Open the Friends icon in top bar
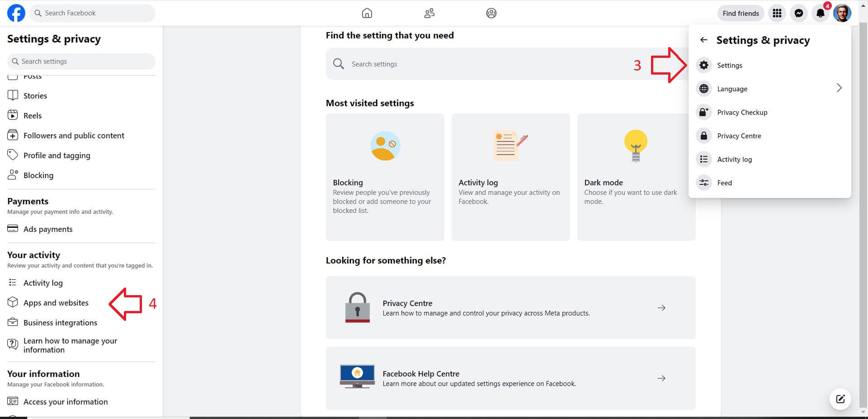Screen dimensions: 868x419 pyautogui.click(x=429, y=13)
